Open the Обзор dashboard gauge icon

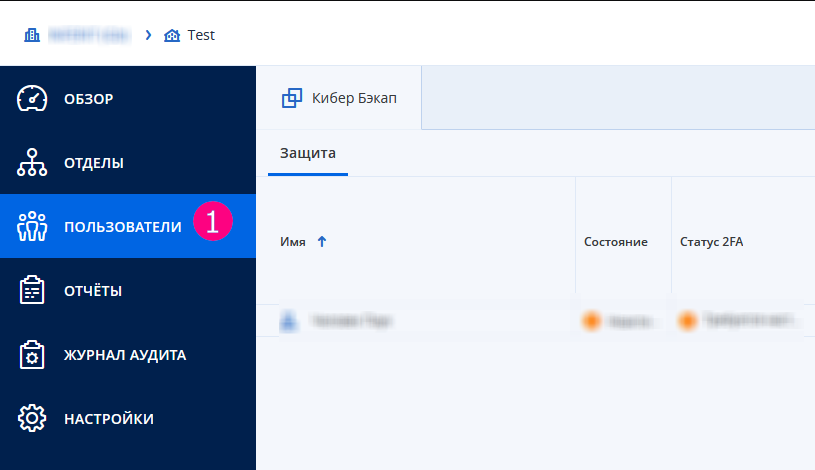click(x=32, y=98)
